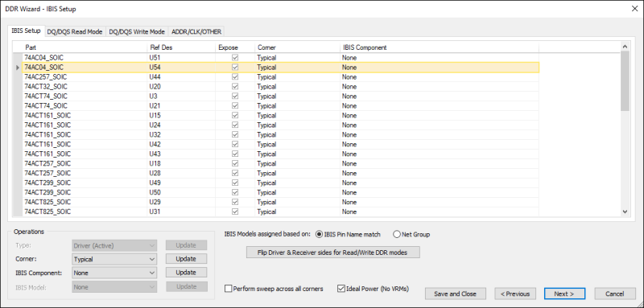This screenshot has height=308, width=644.
Task: Click the None IBIS Component cell for U43
Action: pyautogui.click(x=439, y=154)
